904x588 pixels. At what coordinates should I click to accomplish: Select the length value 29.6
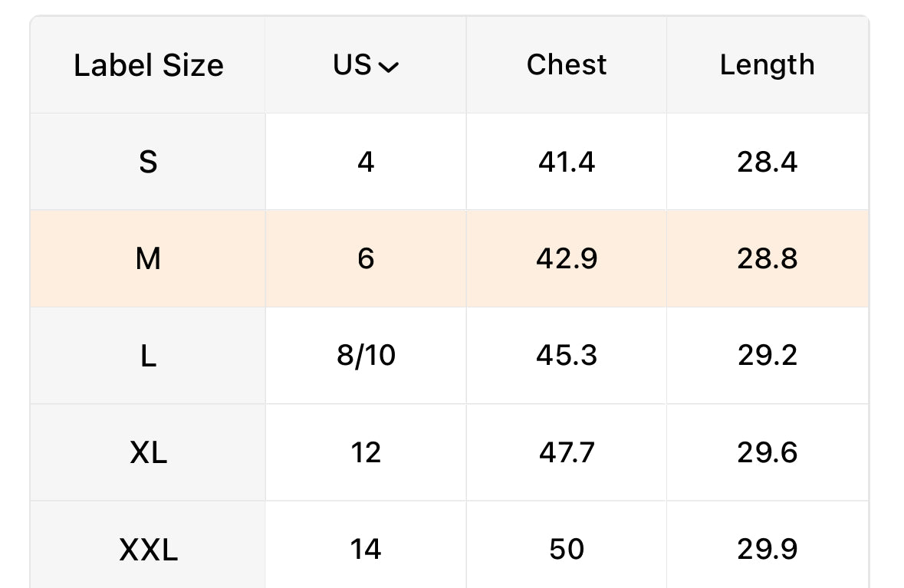(x=768, y=452)
